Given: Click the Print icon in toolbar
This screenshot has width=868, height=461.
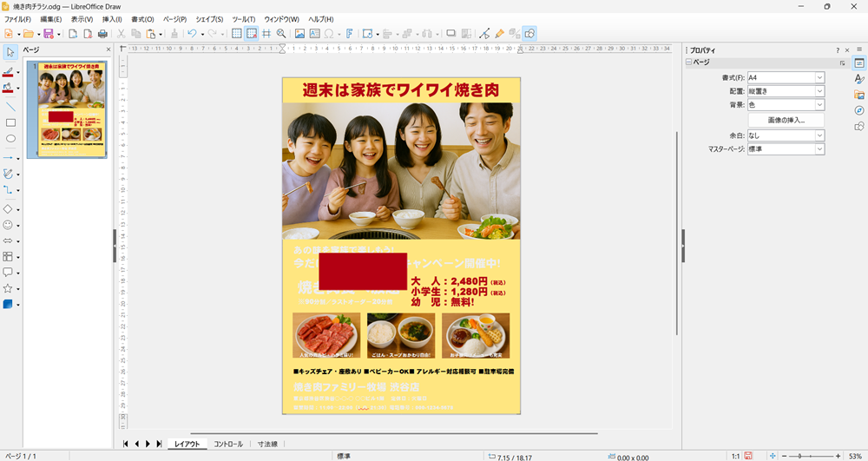Looking at the screenshot, I should [x=102, y=34].
